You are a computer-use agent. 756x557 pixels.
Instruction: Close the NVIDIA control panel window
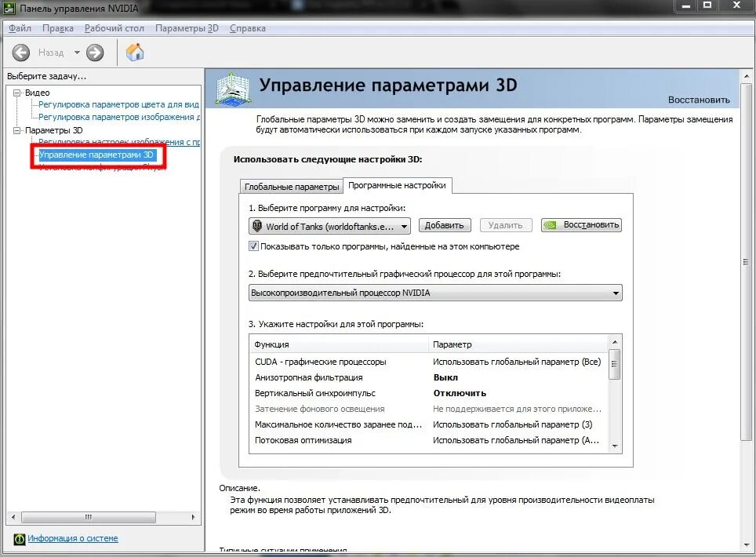pos(736,5)
